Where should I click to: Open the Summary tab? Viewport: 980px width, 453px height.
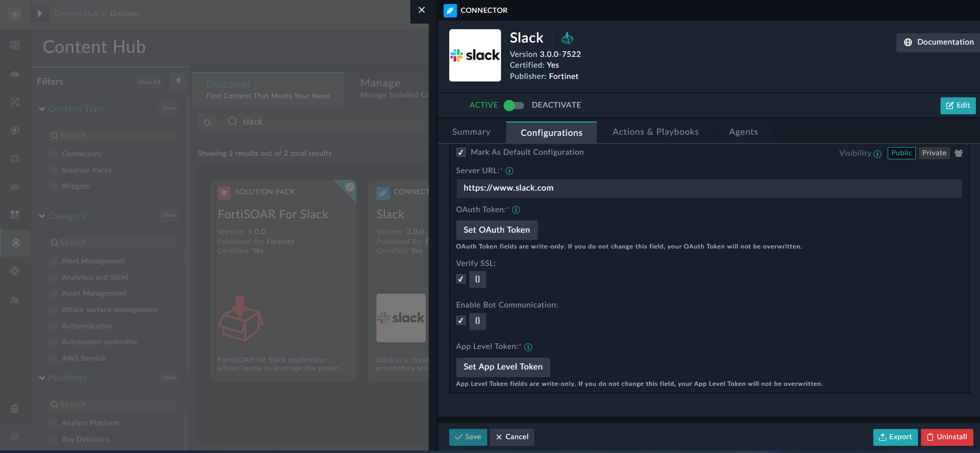click(x=471, y=132)
